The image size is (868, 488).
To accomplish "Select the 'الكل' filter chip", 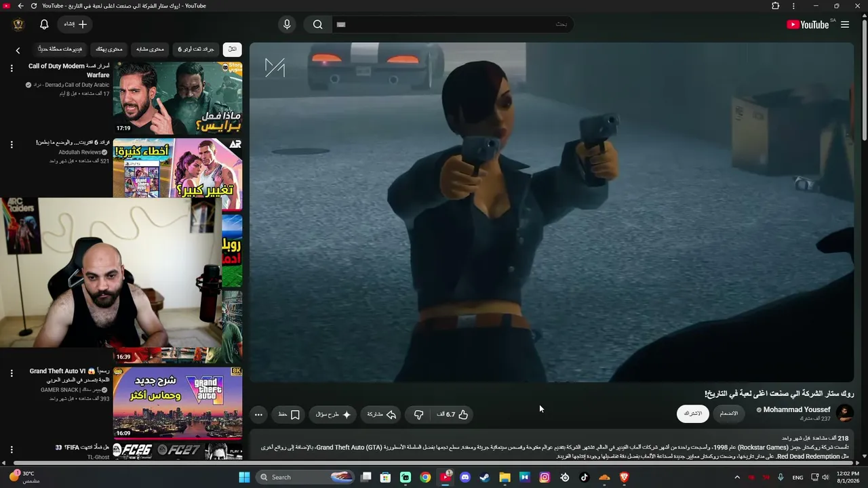I will (x=232, y=49).
